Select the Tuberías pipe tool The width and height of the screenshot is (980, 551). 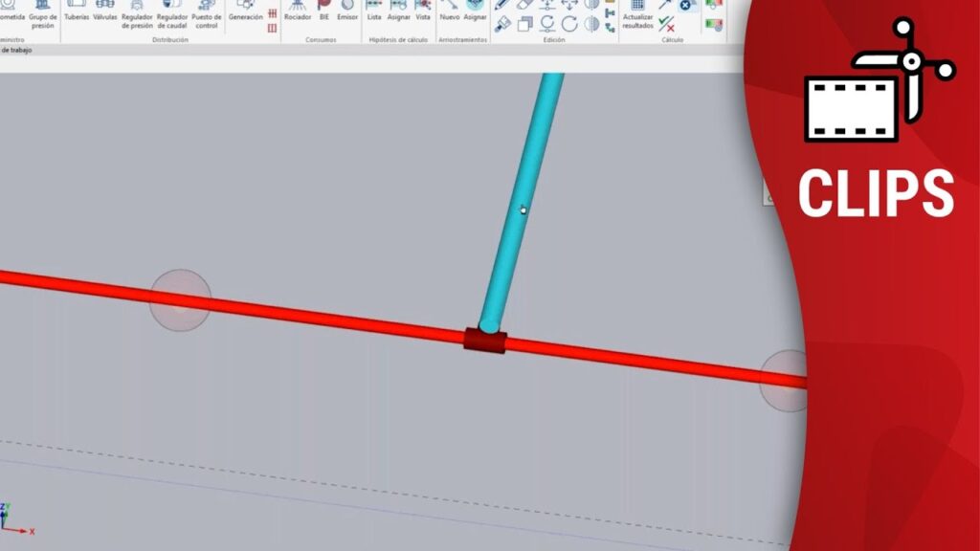(77, 10)
